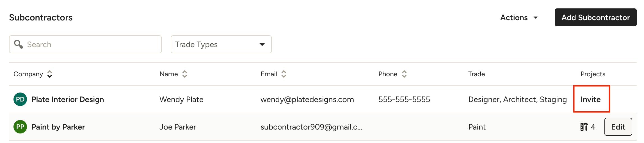Sort by Email using the sort arrows
The image size is (644, 143).
pyautogui.click(x=284, y=74)
